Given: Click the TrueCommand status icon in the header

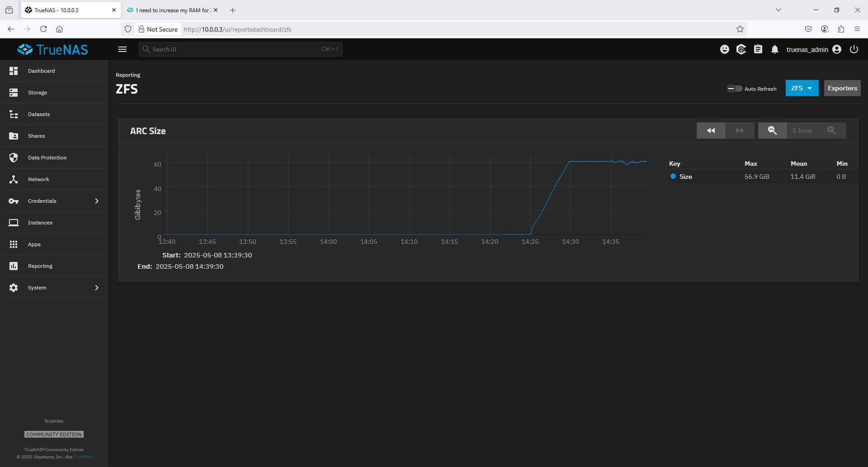Looking at the screenshot, I should pos(741,49).
